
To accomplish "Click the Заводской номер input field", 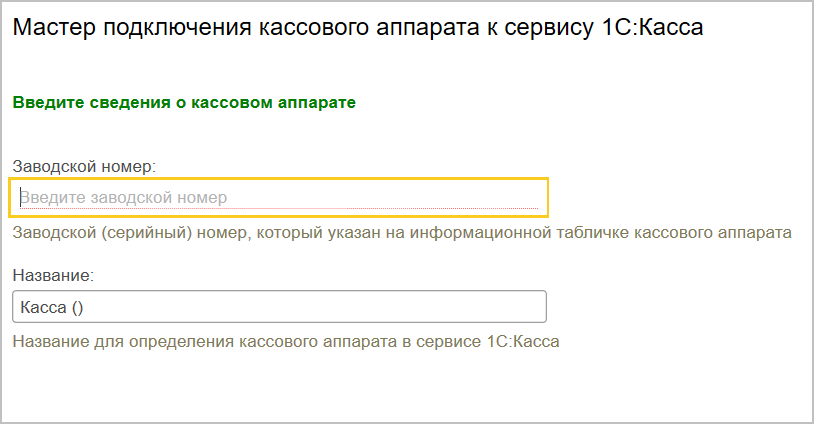I will (279, 198).
